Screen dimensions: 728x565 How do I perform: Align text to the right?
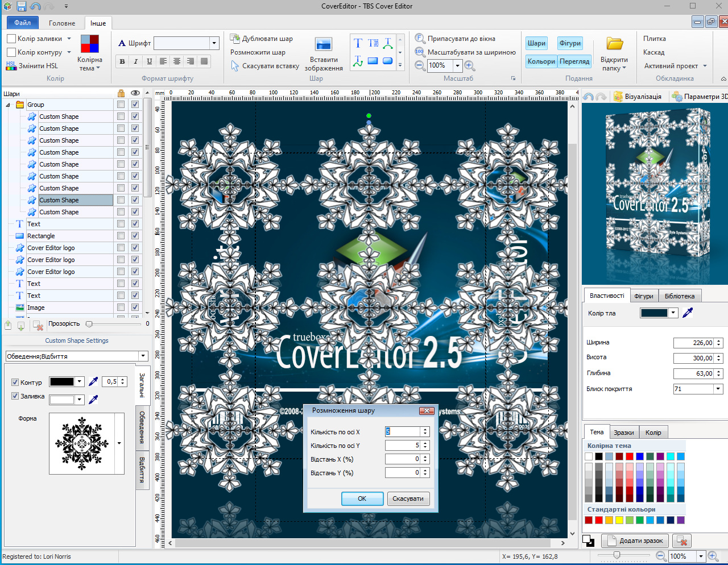191,61
